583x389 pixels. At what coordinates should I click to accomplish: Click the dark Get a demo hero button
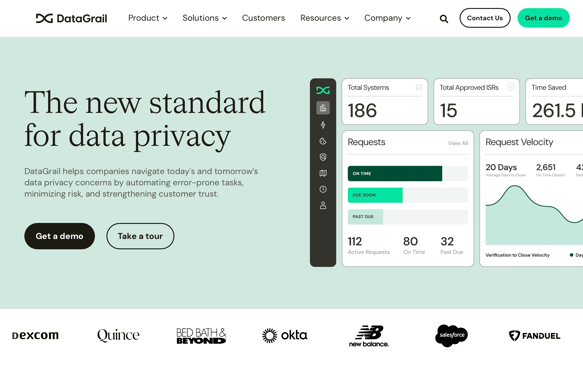[x=59, y=236]
